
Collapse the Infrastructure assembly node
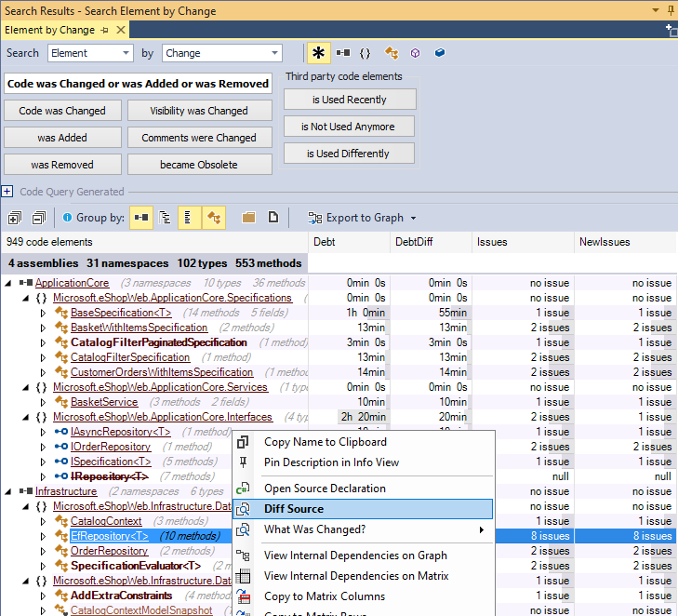point(8,491)
